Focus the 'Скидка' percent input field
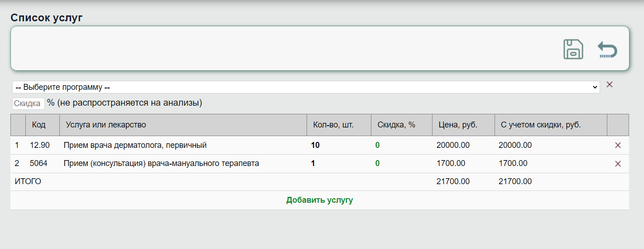 (28, 103)
